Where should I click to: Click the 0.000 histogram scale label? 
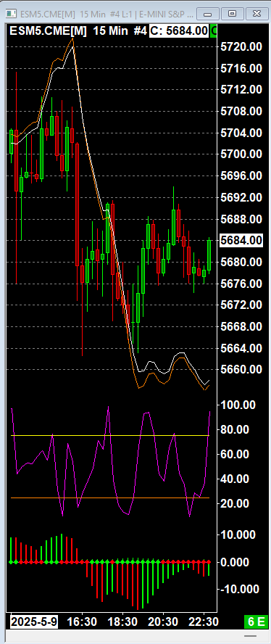tap(236, 562)
